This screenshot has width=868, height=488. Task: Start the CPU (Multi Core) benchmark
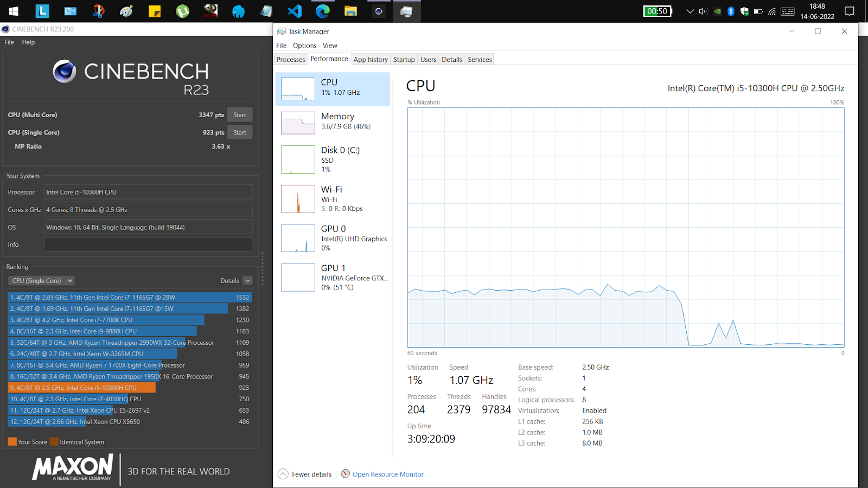point(240,115)
